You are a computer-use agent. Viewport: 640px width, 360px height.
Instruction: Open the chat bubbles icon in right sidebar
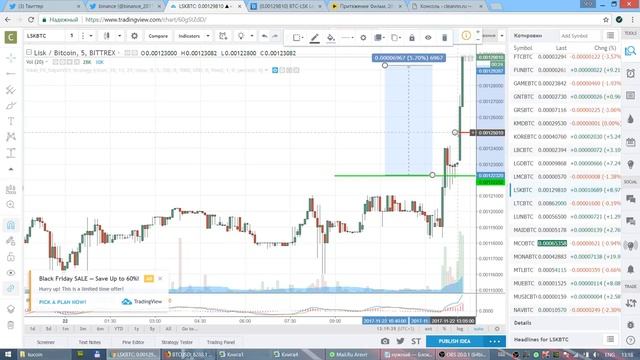coord(631,198)
